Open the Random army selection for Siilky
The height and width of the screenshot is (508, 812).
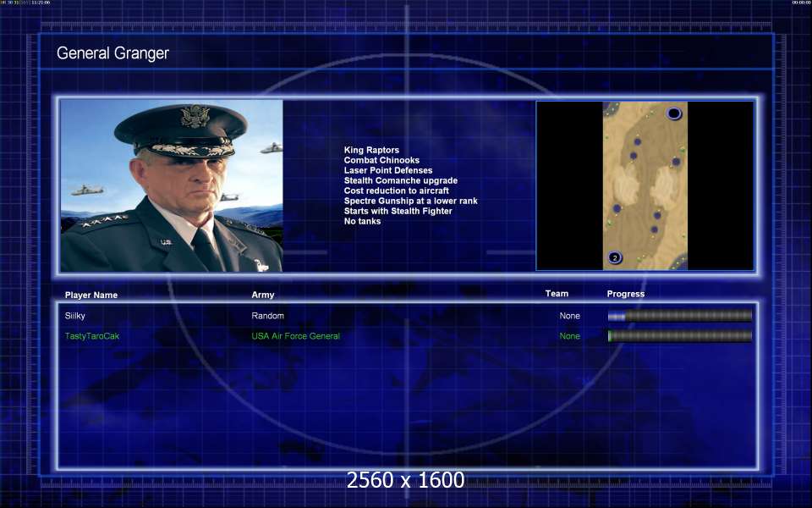click(x=268, y=316)
